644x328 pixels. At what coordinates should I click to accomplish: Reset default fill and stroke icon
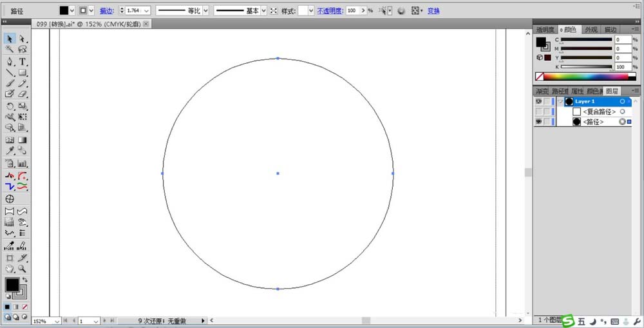pos(8,296)
